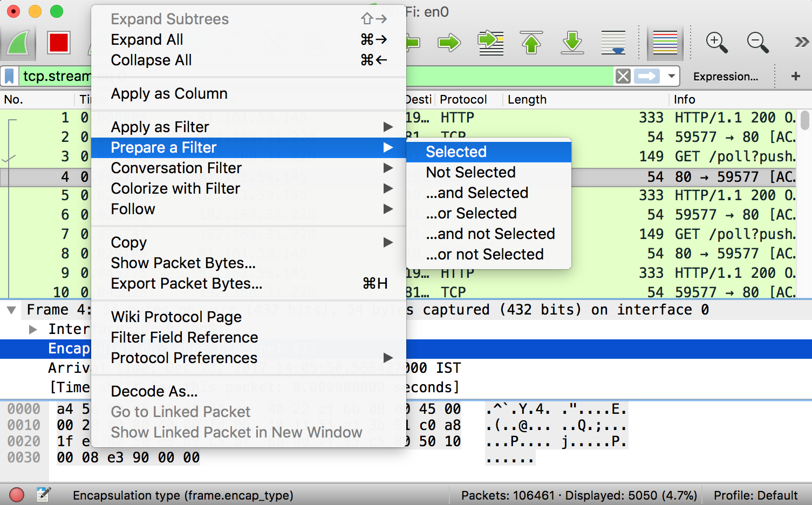Viewport: 812px width, 505px height.
Task: Select Apply as Column menu entry
Action: click(x=249, y=94)
